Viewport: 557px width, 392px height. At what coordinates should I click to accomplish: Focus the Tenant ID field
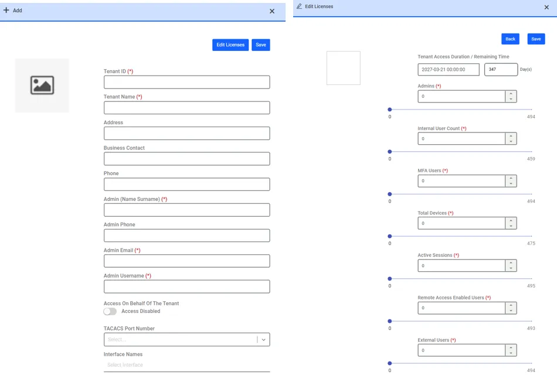(x=187, y=82)
